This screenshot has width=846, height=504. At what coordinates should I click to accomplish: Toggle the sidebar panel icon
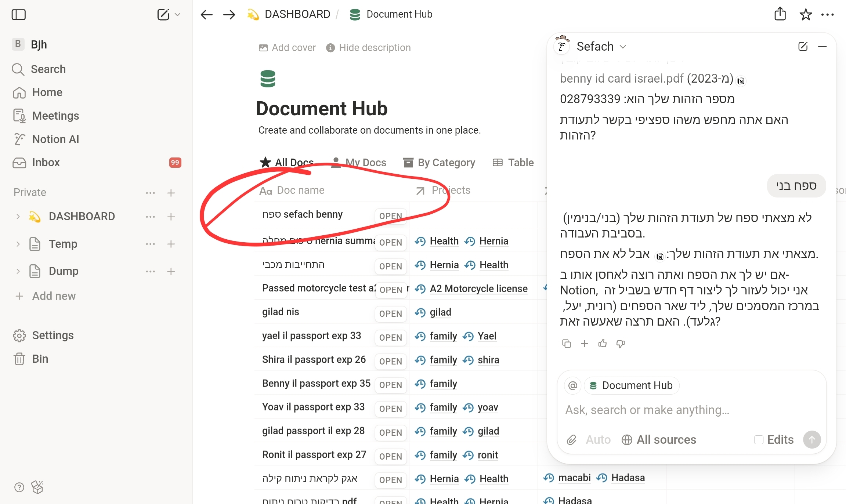18,15
